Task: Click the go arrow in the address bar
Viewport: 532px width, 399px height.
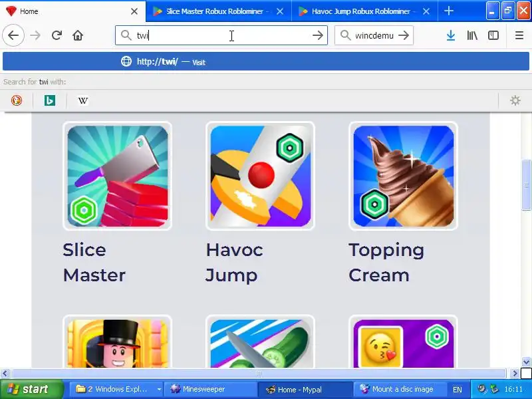Action: click(x=318, y=35)
